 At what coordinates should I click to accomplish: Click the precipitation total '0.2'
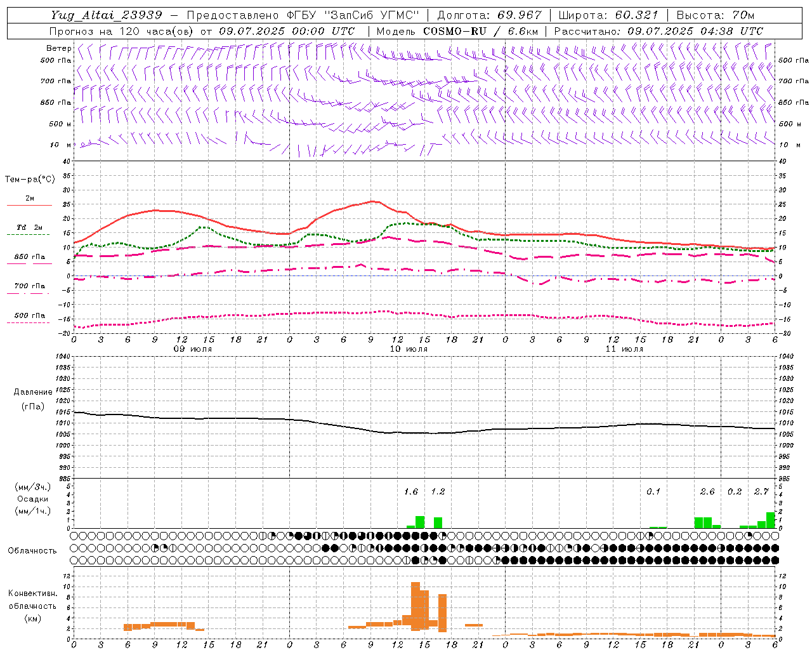pyautogui.click(x=734, y=491)
